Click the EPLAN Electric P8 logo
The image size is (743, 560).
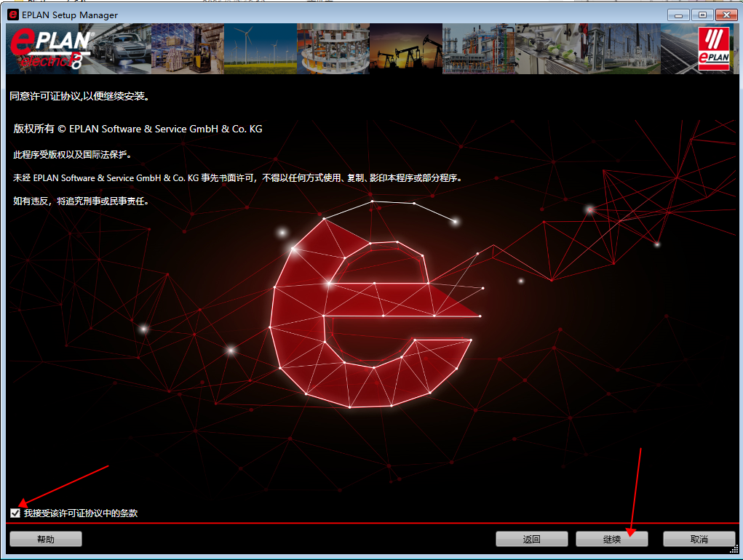(51, 50)
